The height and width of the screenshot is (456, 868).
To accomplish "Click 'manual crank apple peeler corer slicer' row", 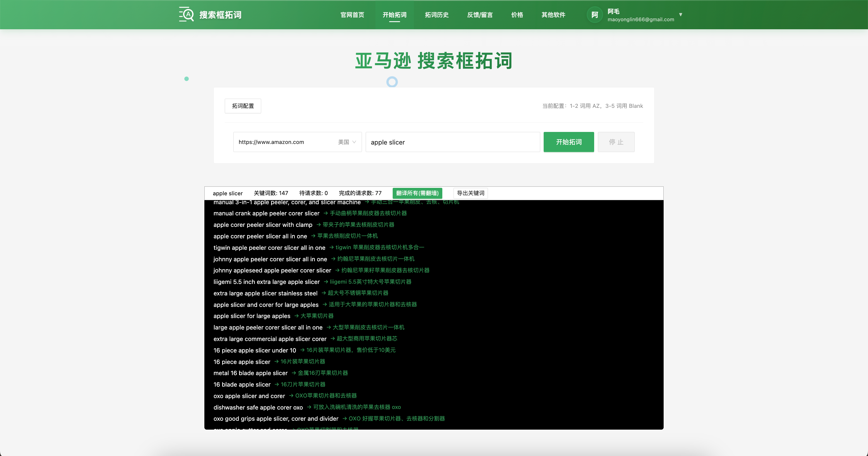I will click(266, 214).
